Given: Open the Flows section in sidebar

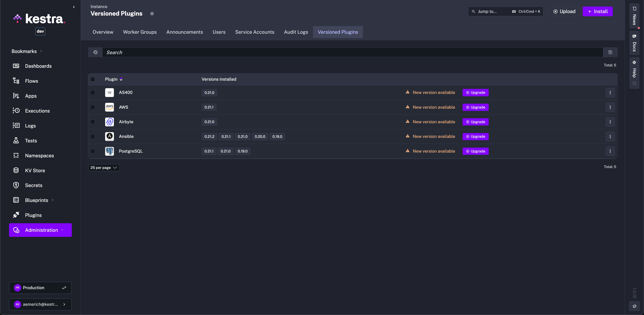Looking at the screenshot, I should 32,81.
